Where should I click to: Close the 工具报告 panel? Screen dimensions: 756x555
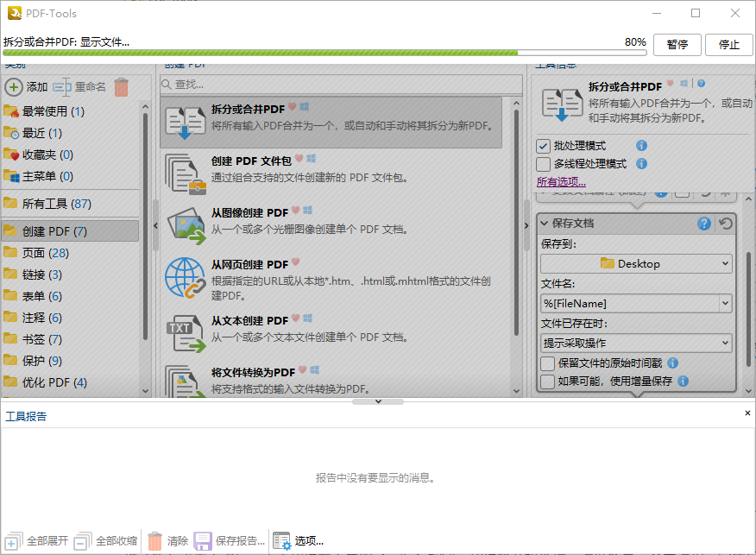[x=747, y=413]
